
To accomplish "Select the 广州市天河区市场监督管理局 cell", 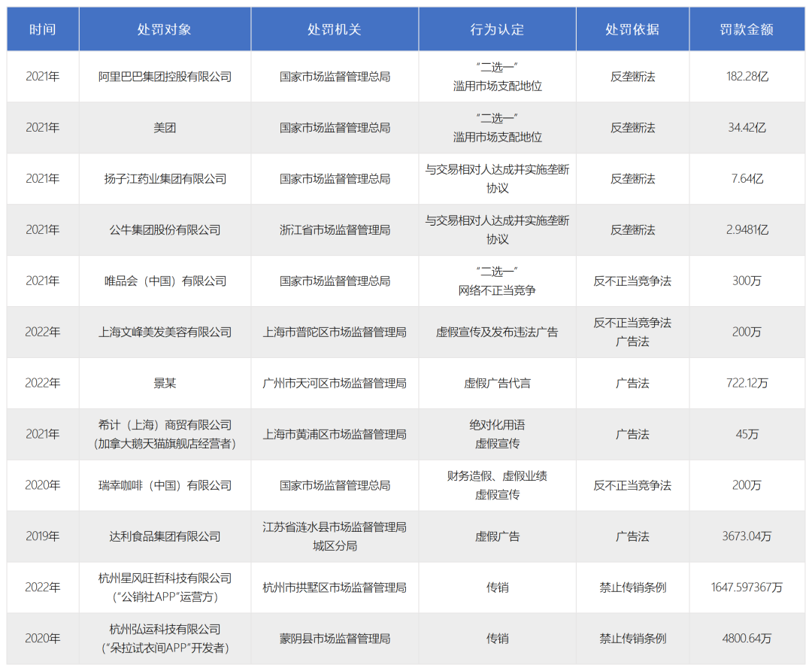I will pyautogui.click(x=335, y=383).
